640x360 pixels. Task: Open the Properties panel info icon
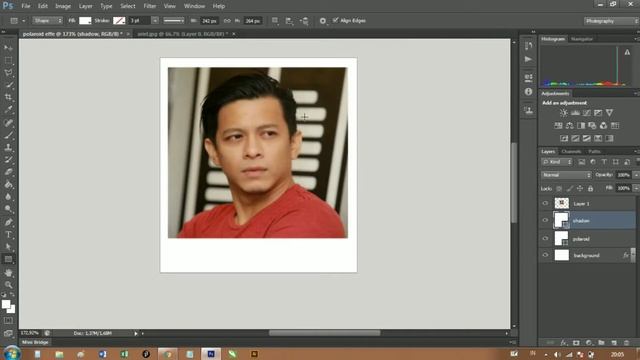[529, 91]
